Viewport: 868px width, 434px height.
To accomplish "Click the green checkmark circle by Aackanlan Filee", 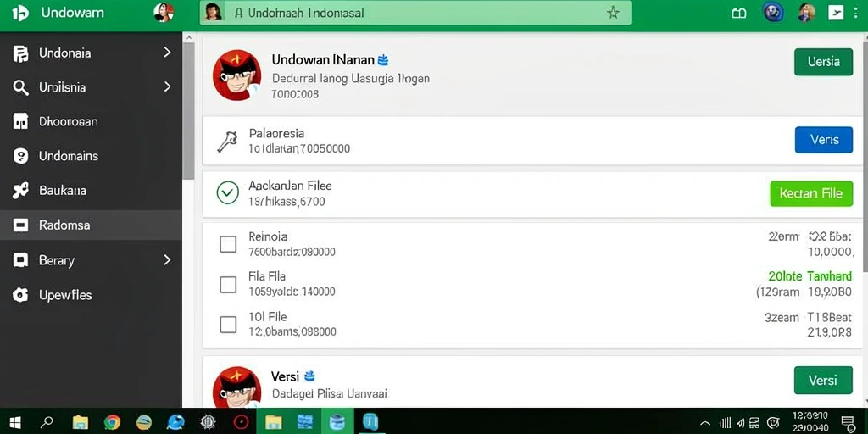I will tap(227, 192).
